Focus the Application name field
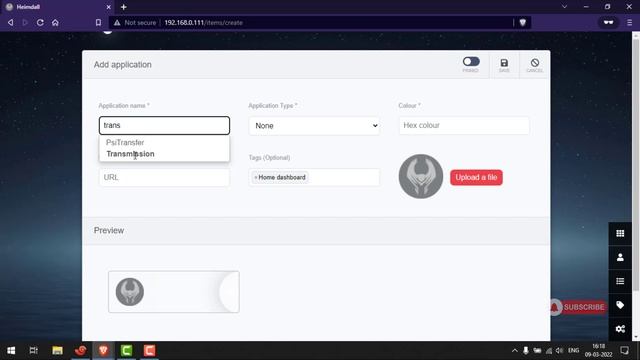The width and height of the screenshot is (640, 360). (x=164, y=125)
